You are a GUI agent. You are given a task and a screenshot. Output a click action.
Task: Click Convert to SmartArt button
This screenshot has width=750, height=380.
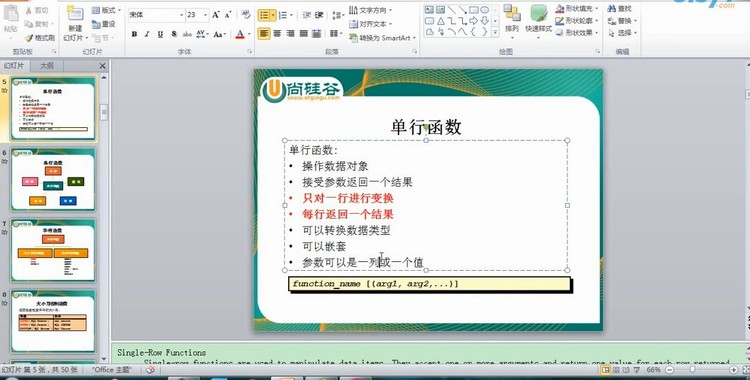pyautogui.click(x=382, y=37)
